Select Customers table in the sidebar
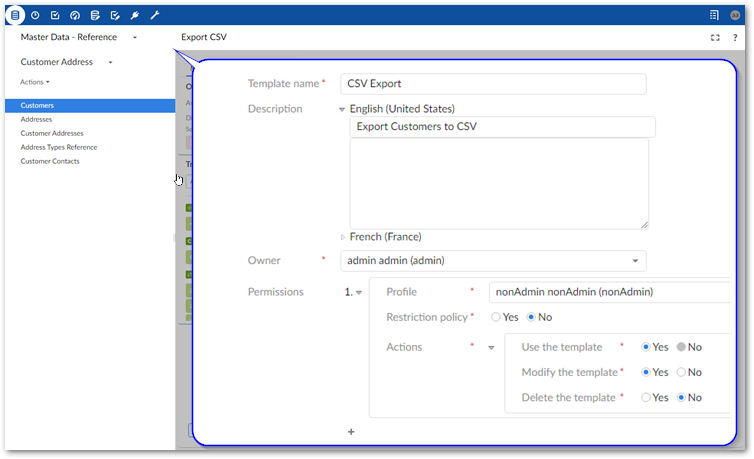The image size is (754, 459). coord(90,106)
